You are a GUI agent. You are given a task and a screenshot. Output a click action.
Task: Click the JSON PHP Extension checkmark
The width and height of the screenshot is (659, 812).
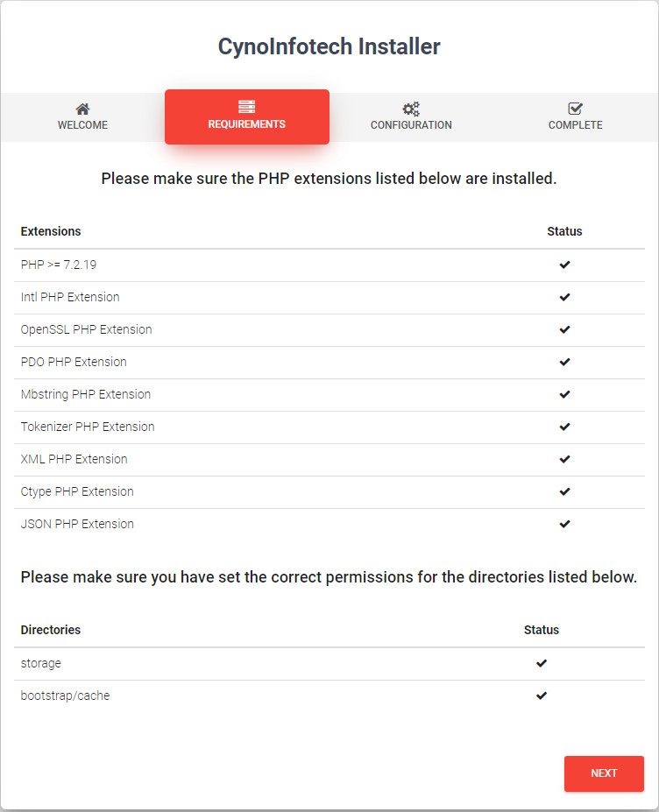tap(564, 524)
